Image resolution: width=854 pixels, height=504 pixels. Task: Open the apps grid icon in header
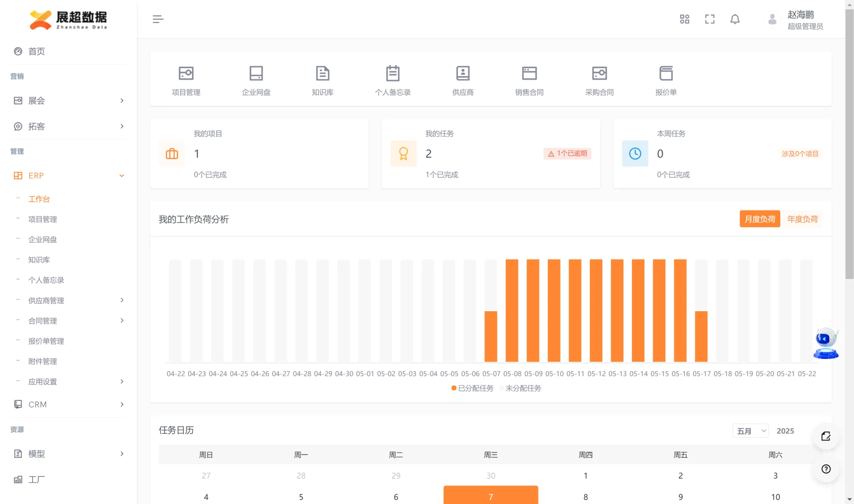685,19
